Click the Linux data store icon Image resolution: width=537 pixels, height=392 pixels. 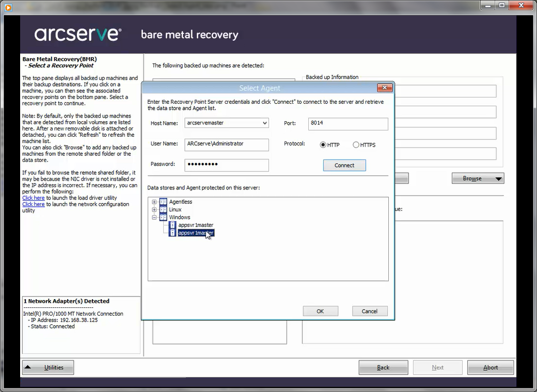point(163,209)
